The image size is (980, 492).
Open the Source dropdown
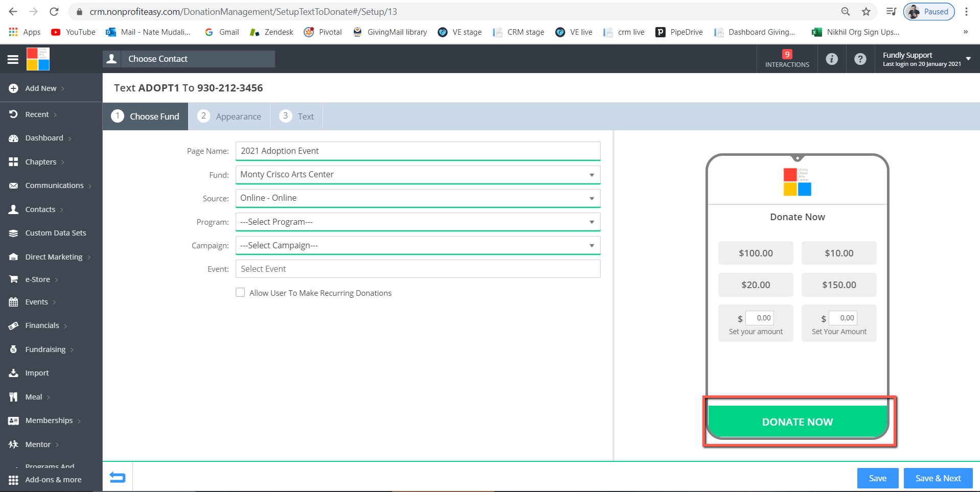pos(418,198)
